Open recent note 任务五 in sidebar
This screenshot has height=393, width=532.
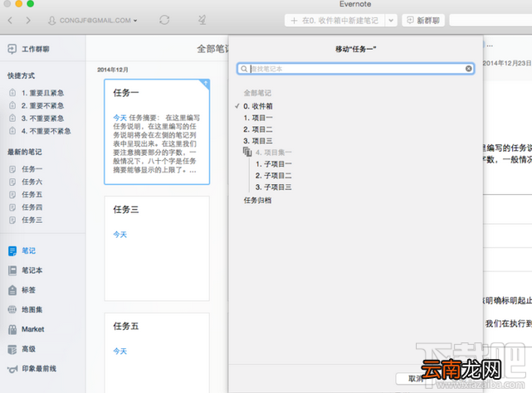coord(26,194)
